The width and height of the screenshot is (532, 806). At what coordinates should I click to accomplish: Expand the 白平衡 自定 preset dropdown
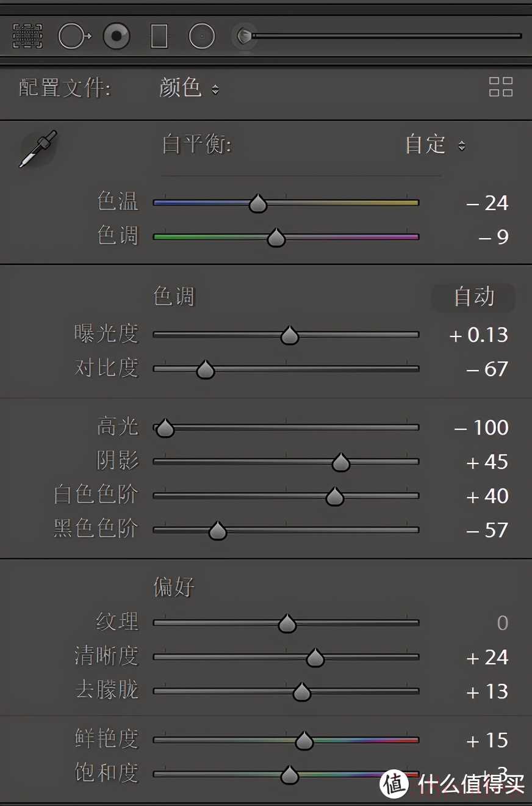(x=435, y=145)
